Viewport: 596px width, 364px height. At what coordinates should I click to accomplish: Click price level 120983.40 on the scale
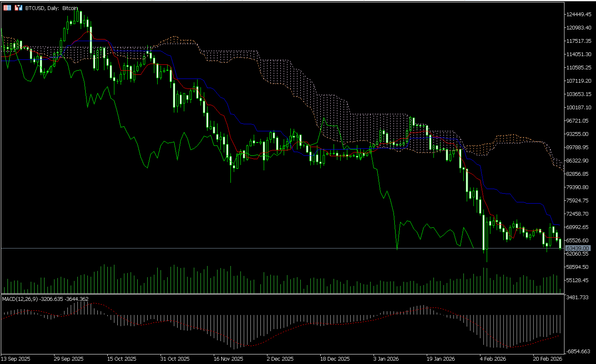pos(579,28)
